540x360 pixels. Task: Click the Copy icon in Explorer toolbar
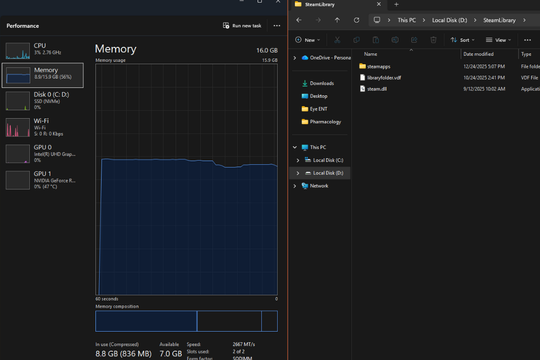coord(356,40)
